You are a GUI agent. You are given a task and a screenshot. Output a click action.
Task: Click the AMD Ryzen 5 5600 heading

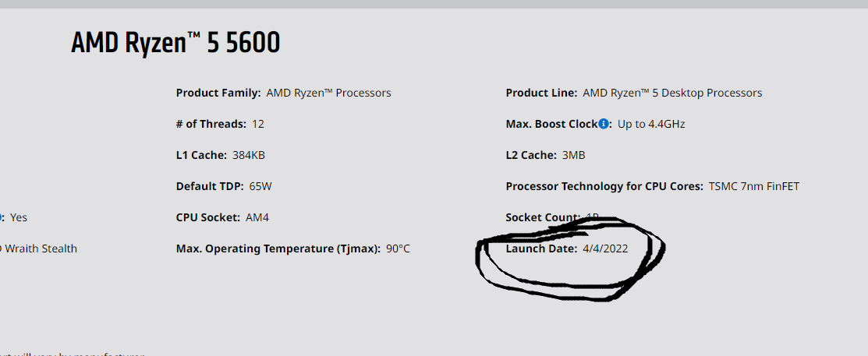coord(175,44)
